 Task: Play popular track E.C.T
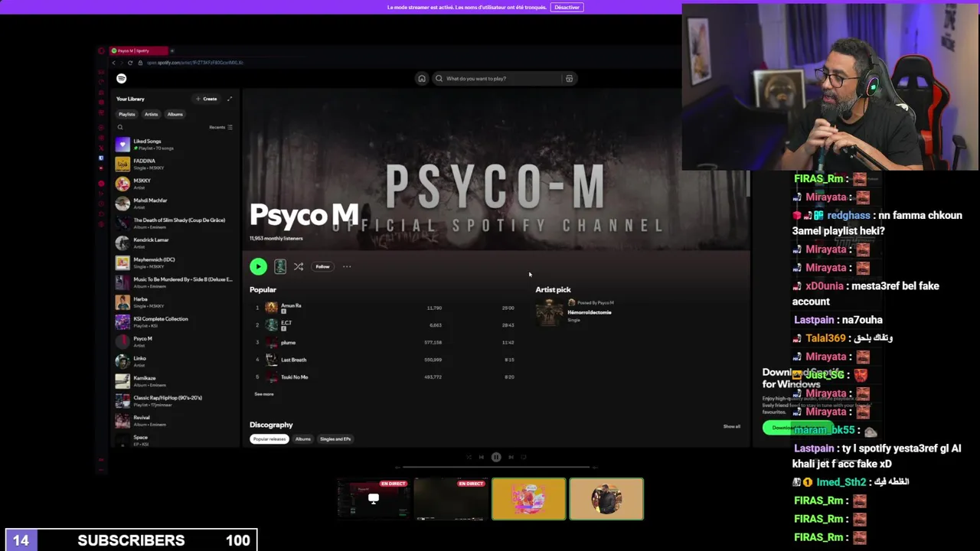click(x=385, y=324)
